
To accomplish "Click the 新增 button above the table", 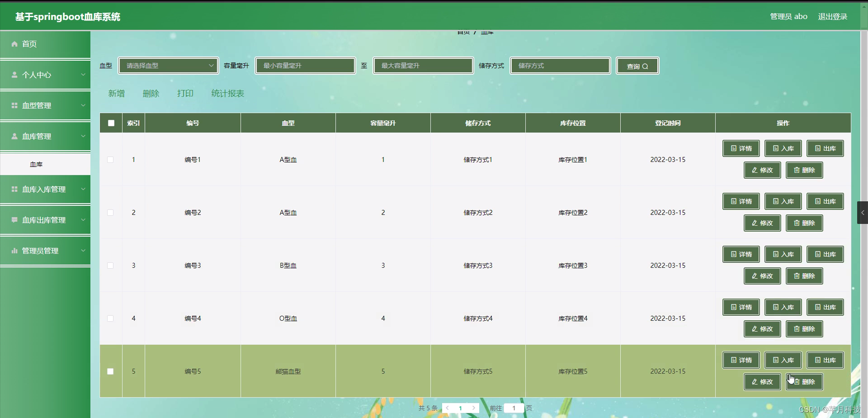I will (116, 93).
